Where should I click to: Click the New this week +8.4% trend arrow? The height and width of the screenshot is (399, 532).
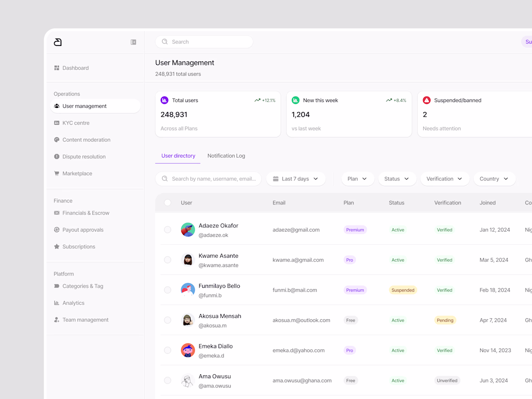pos(389,100)
